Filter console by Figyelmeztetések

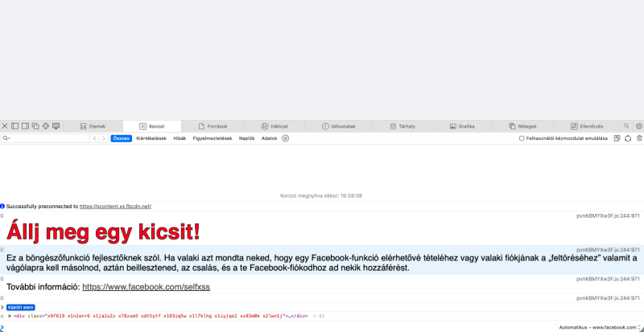point(213,138)
